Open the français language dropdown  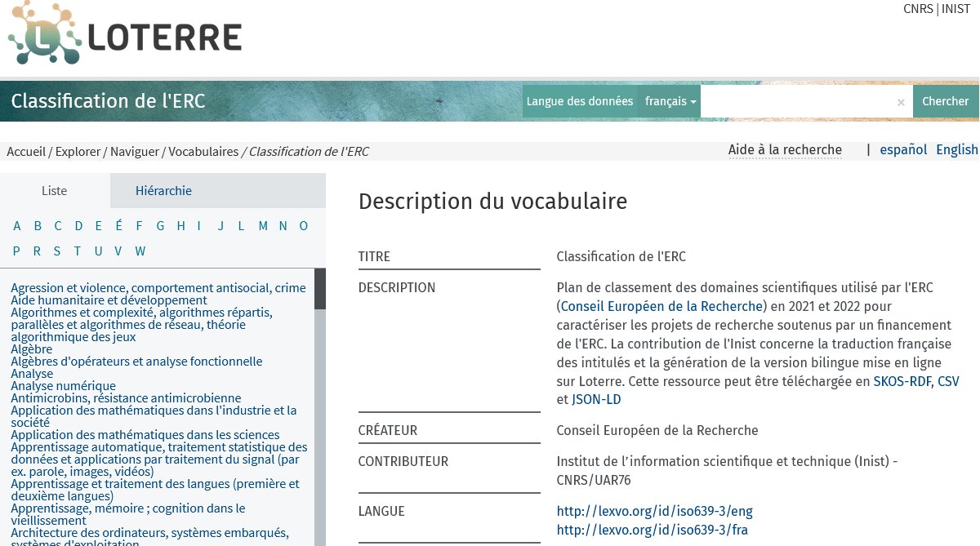(x=670, y=101)
